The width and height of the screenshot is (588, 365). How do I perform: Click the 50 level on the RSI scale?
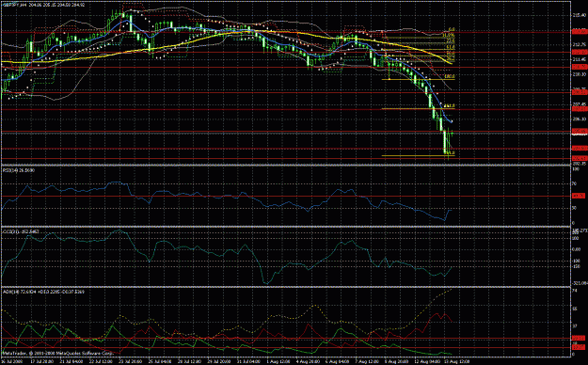575,208
